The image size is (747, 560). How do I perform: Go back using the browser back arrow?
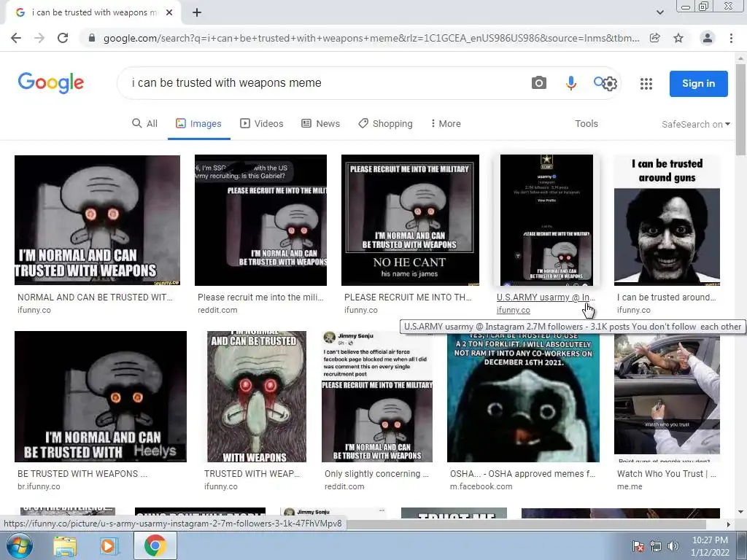[x=16, y=38]
